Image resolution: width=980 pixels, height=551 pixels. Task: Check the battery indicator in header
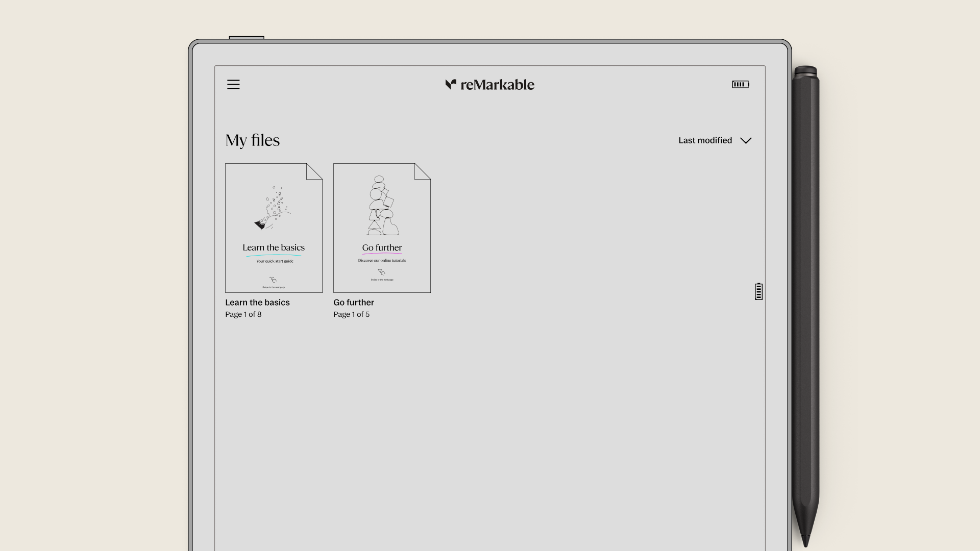tap(741, 85)
